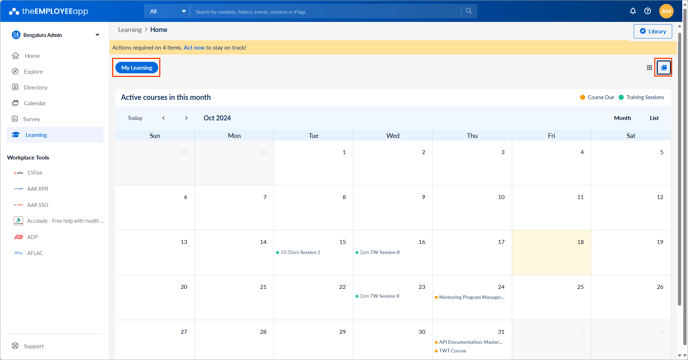Click the Training Sessions legend dot

click(x=621, y=97)
